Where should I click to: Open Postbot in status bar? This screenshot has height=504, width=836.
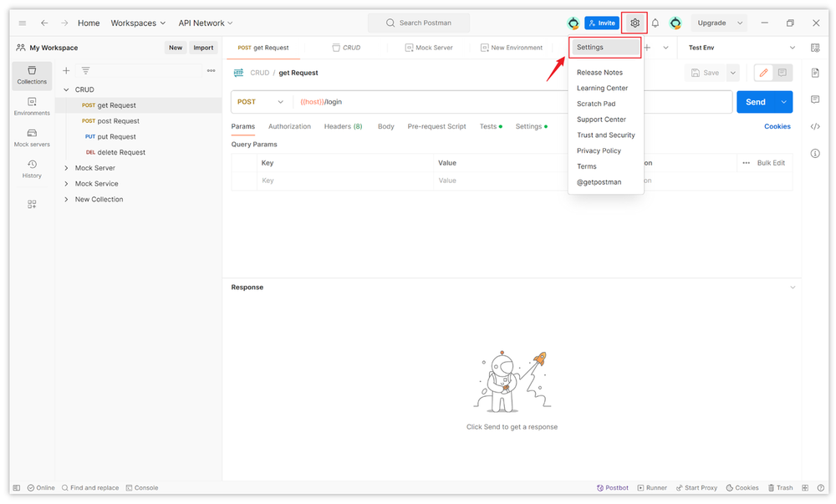[x=612, y=487]
